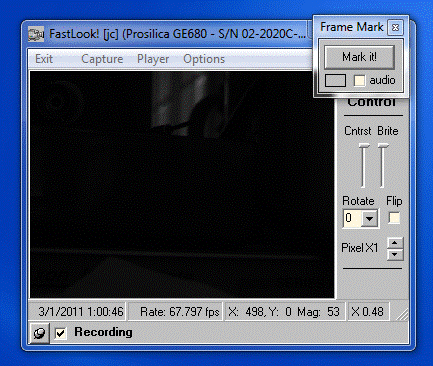Toggle the Flip checkbox
433x366 pixels.
tap(394, 218)
